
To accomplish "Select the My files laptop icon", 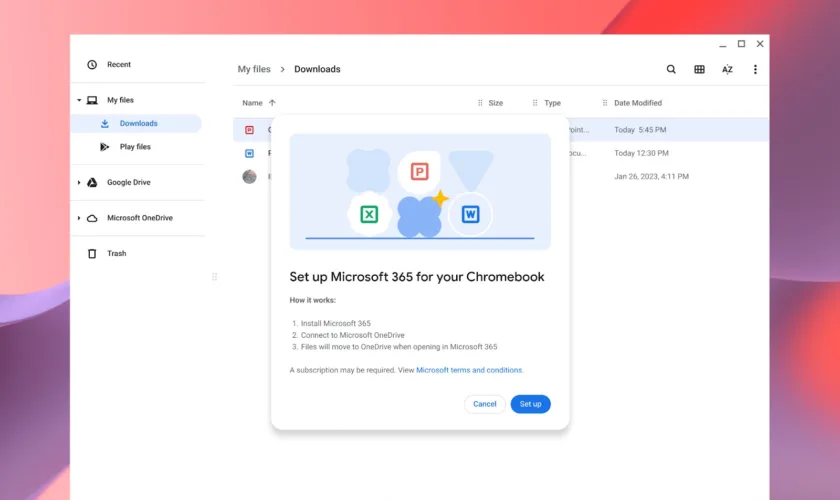I will (92, 100).
